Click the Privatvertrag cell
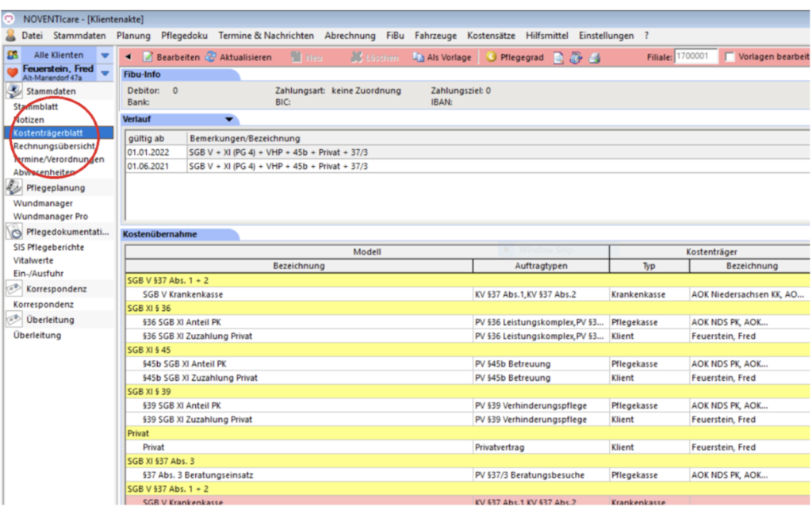The height and width of the screenshot is (507, 812). tap(541, 447)
